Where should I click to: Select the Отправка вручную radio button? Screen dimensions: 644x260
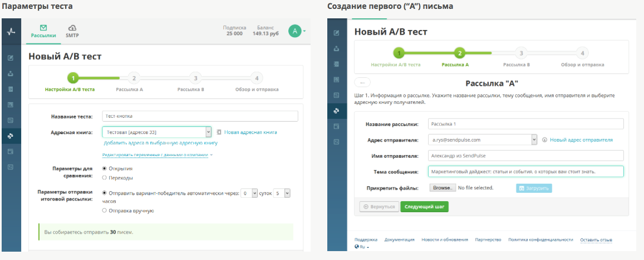(104, 211)
